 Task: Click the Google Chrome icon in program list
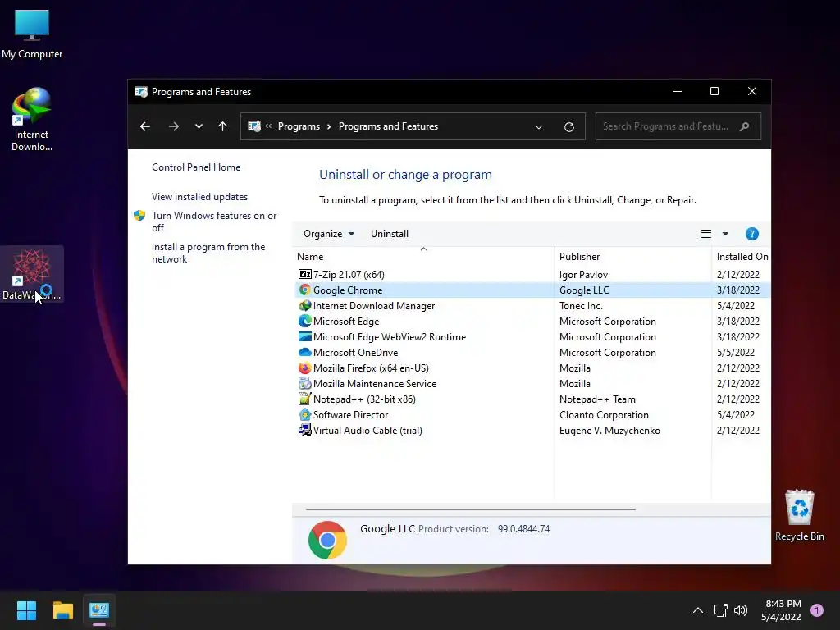[x=305, y=290]
